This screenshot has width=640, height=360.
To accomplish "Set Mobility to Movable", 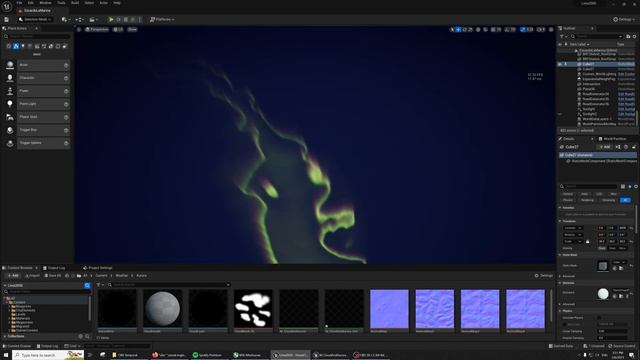I will pyautogui.click(x=622, y=248).
